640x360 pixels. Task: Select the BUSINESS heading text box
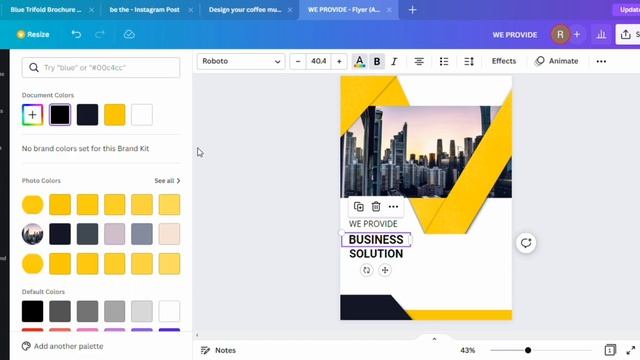click(376, 240)
